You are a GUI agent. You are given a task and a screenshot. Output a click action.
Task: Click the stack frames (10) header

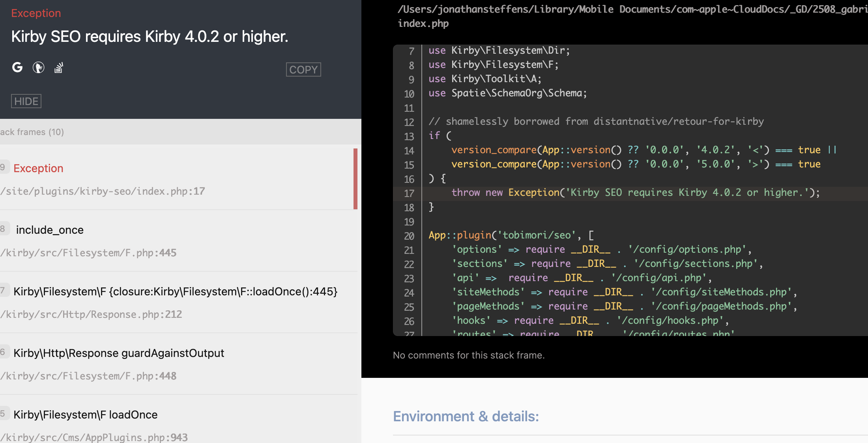pos(32,132)
